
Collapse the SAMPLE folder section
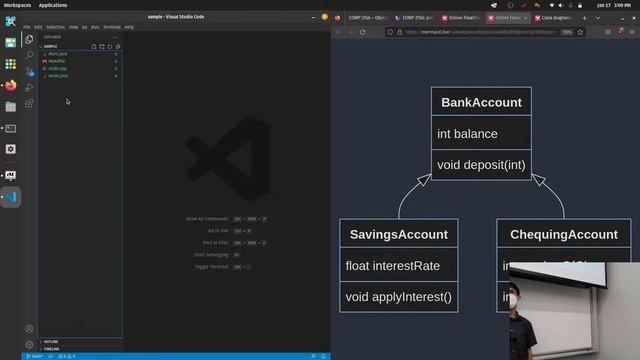(x=49, y=47)
